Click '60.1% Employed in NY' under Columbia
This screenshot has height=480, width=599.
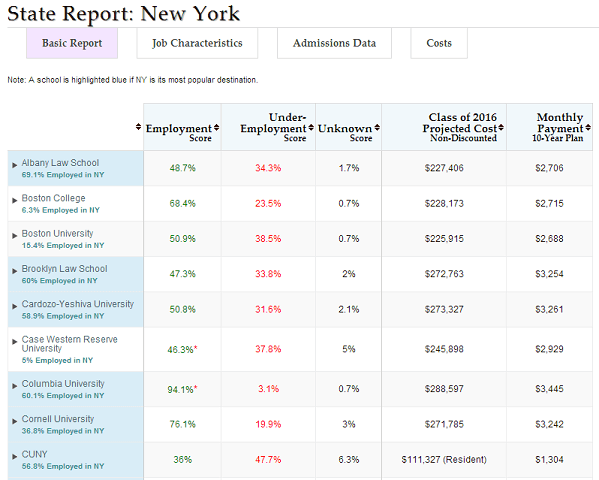pos(63,396)
